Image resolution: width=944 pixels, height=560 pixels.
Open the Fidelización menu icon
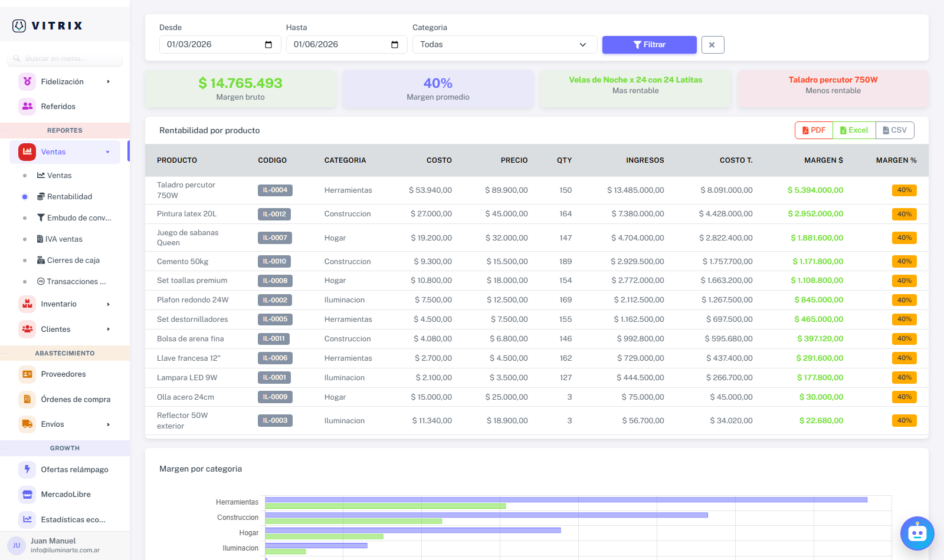click(27, 81)
